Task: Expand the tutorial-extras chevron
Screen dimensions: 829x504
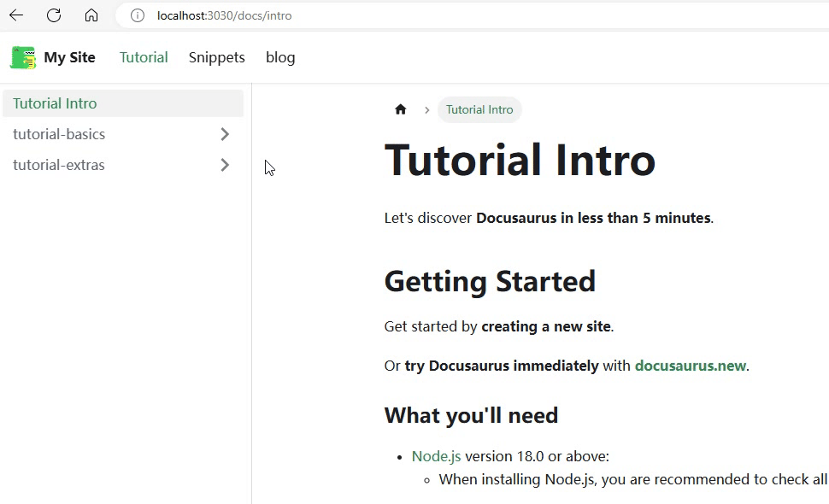Action: click(x=225, y=165)
